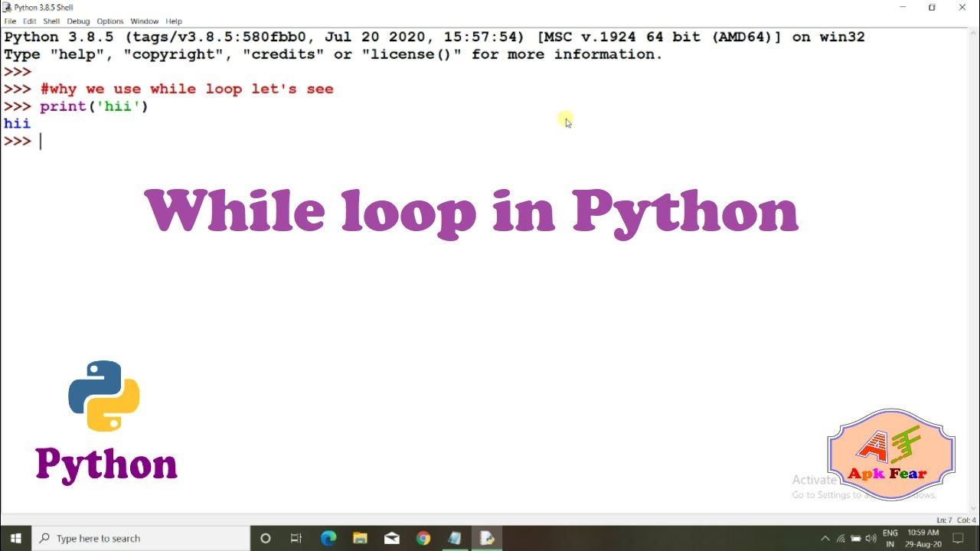Open the Debug menu
This screenshot has height=551, width=980.
[x=78, y=21]
